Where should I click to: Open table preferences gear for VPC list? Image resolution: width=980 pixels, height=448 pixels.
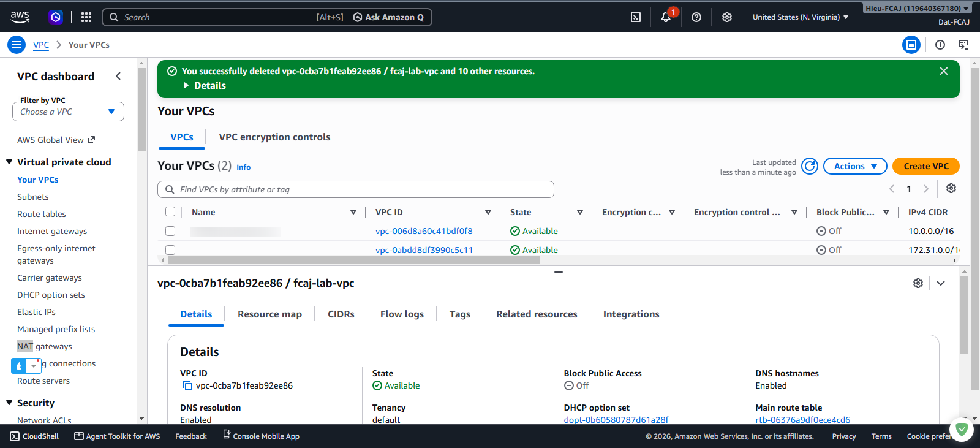[x=951, y=188]
